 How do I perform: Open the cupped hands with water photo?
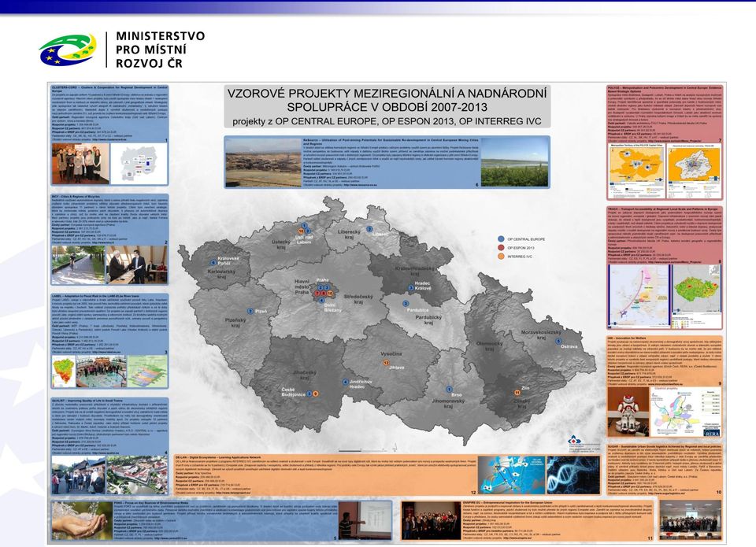80,520
